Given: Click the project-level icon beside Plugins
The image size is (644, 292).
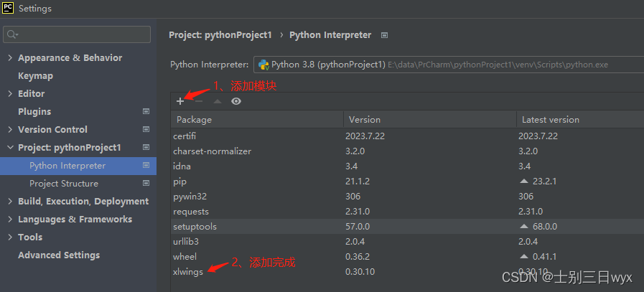Looking at the screenshot, I should 146,111.
